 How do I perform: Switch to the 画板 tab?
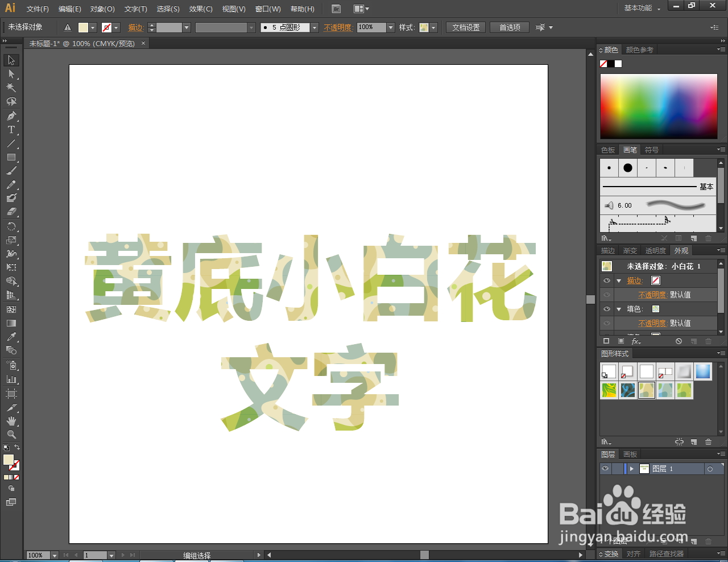click(x=629, y=454)
